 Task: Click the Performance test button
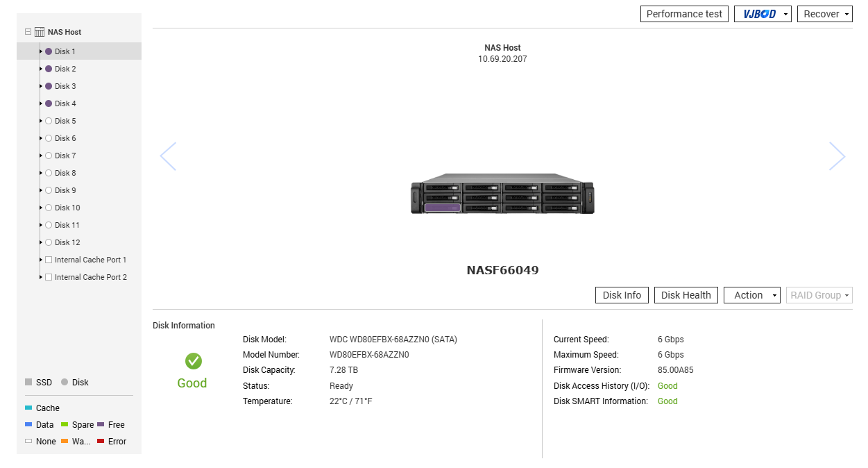click(x=684, y=13)
